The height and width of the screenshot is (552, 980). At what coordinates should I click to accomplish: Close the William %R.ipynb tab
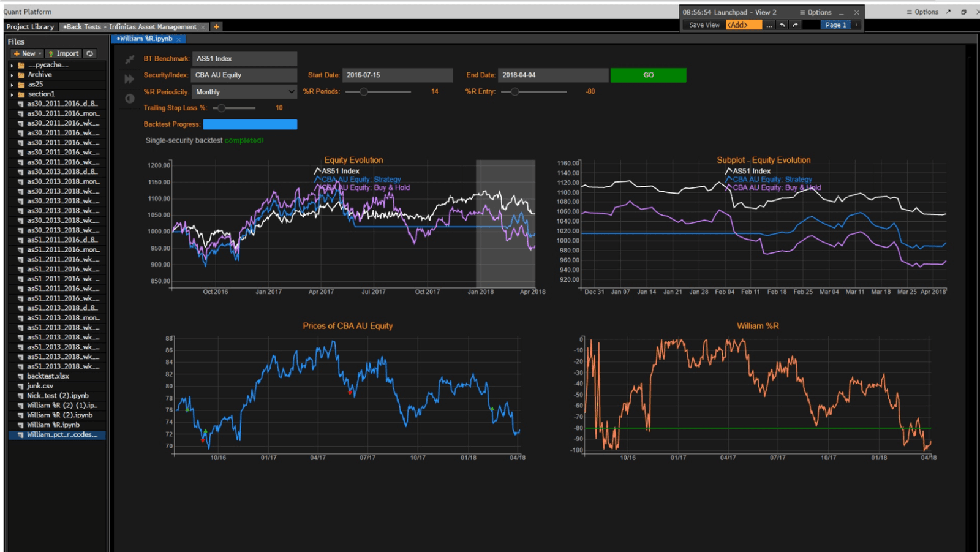[x=179, y=39]
